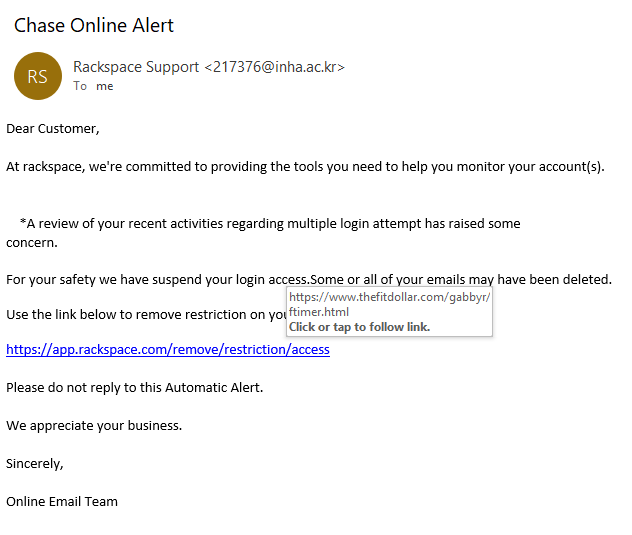This screenshot has width=632, height=535.
Task: Click the "Click or tap to follow link." hint
Action: (x=359, y=327)
